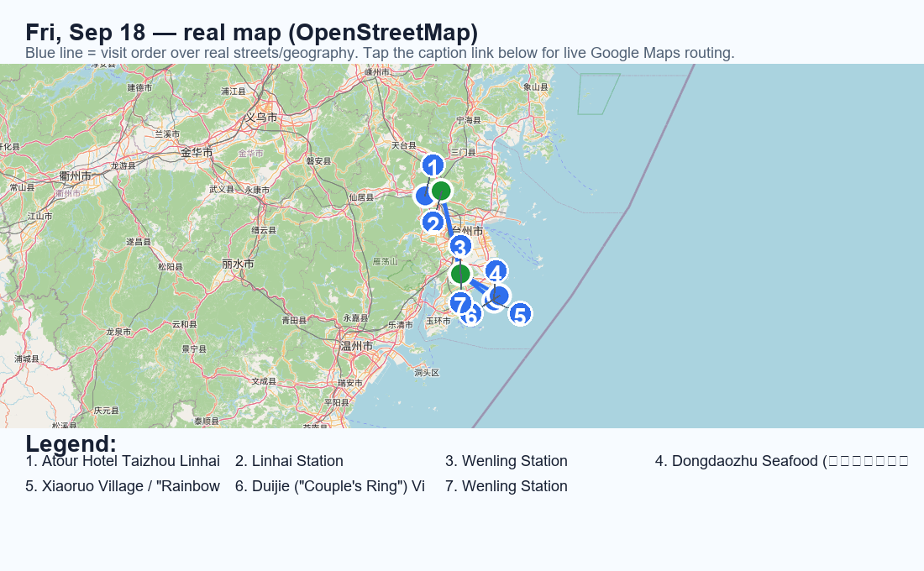Click map marker number 3
The image size is (924, 571).
(x=460, y=247)
